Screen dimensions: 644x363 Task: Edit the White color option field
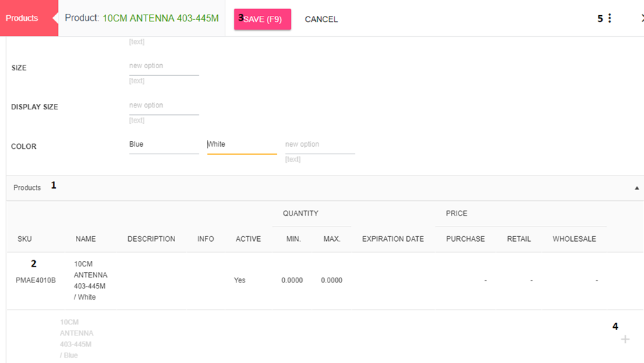[241, 145]
